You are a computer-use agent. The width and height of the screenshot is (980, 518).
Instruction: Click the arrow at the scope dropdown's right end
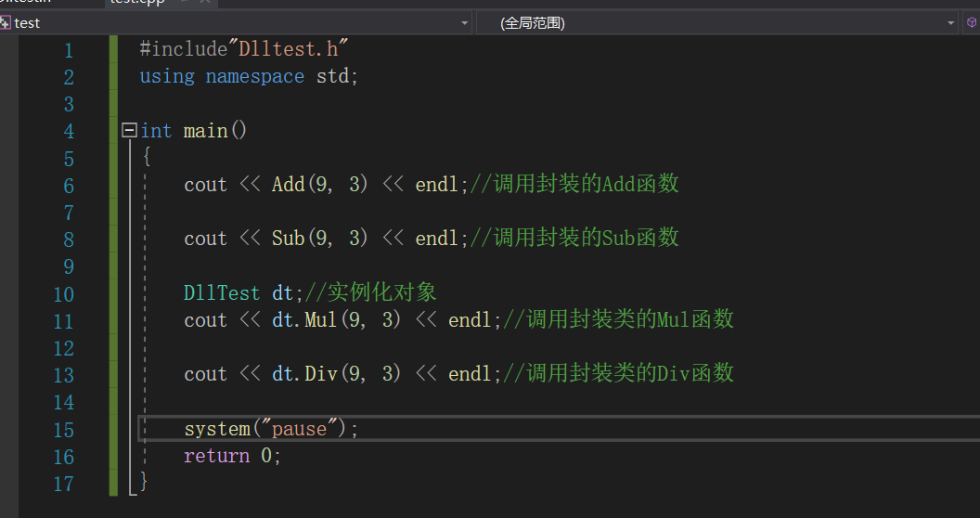[951, 22]
